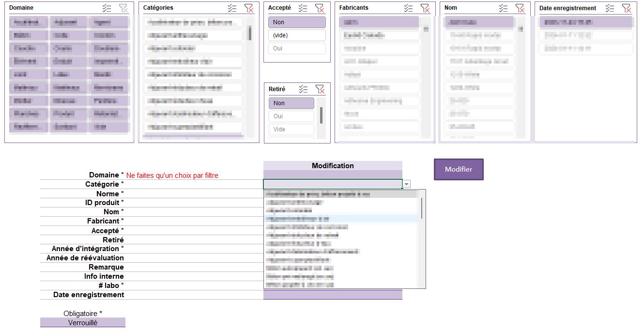Click the Verrouillé legend cell

click(82, 322)
